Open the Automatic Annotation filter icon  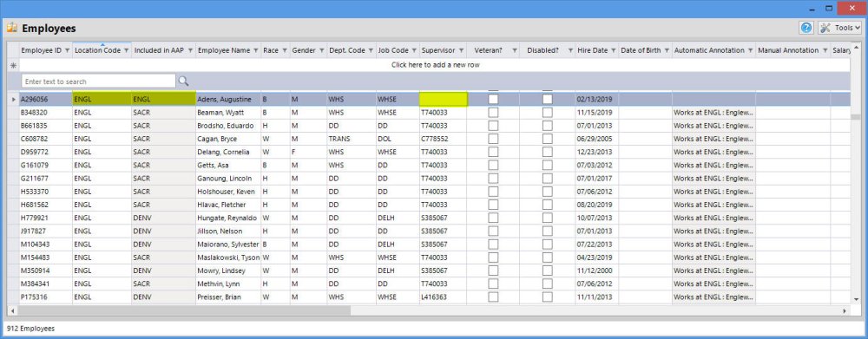(750, 50)
